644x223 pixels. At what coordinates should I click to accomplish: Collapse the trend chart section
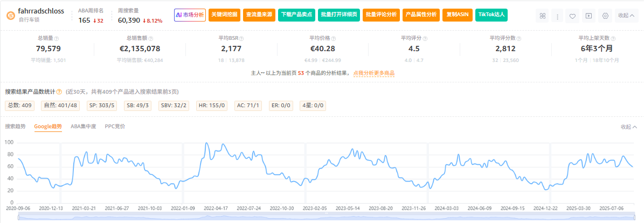pos(628,127)
